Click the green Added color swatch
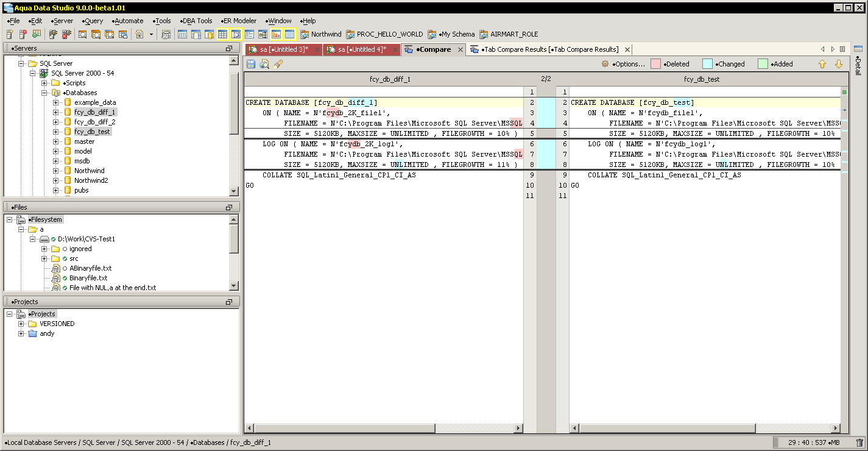This screenshot has height=451, width=868. [x=763, y=64]
